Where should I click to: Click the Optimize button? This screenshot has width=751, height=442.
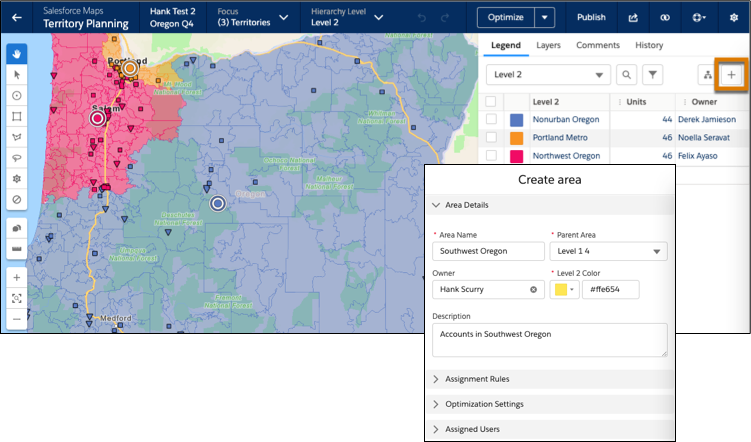click(x=506, y=18)
